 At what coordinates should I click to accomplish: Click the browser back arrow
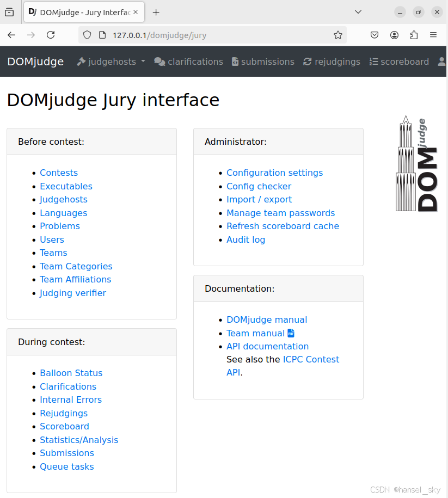pos(11,35)
